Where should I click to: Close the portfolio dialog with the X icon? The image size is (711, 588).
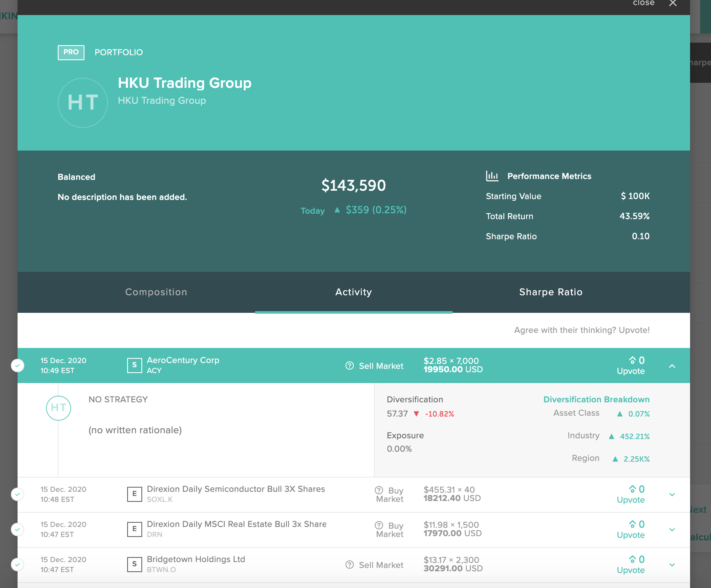click(x=673, y=3)
